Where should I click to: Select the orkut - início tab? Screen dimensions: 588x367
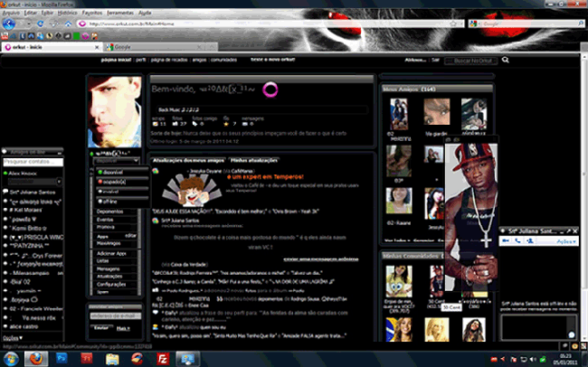tap(52, 47)
